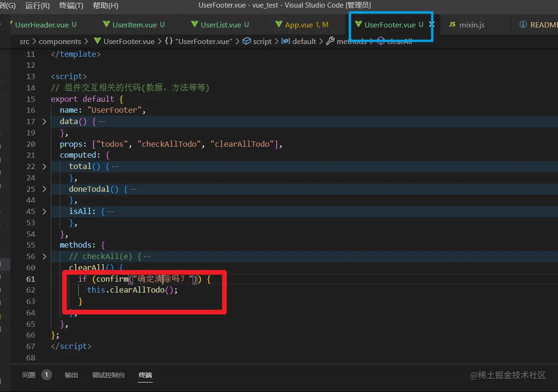This screenshot has height=392, width=558.
Task: Click the problems count badge 1
Action: pyautogui.click(x=46, y=374)
